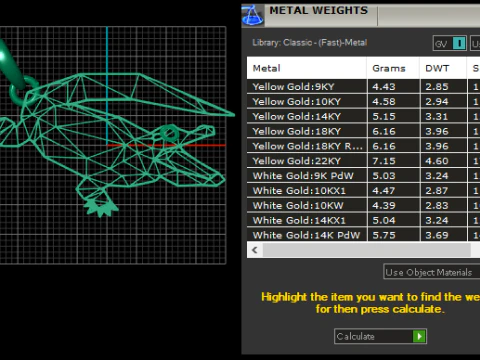Click the green Calculate arrow icon
This screenshot has height=360, width=480.
coord(419,336)
